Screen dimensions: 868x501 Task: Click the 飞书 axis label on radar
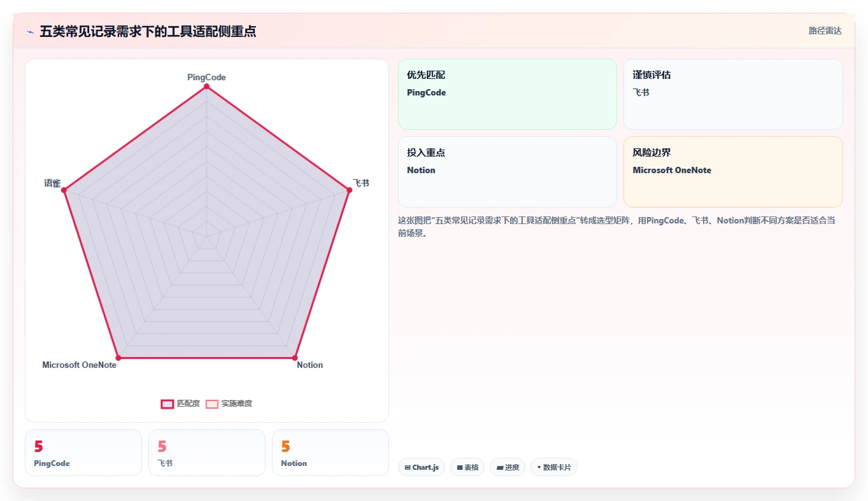[361, 183]
